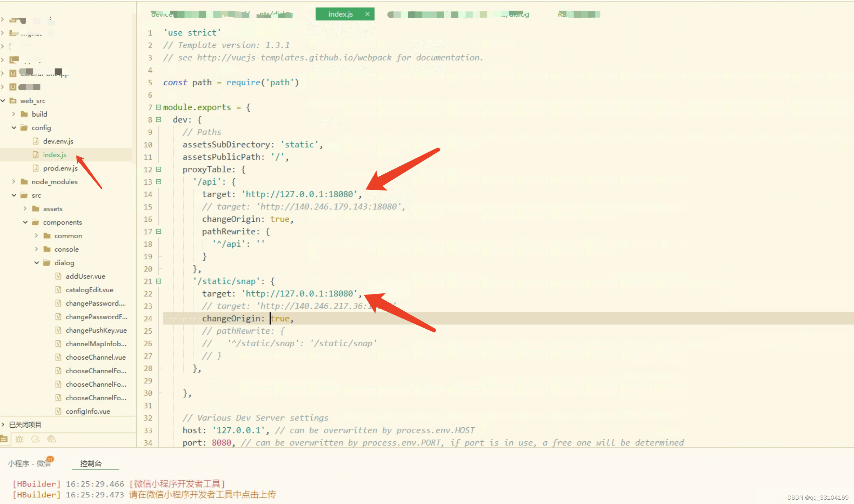The height and width of the screenshot is (504, 854).
Task: Click 'static' string on line 10
Action: 299,145
